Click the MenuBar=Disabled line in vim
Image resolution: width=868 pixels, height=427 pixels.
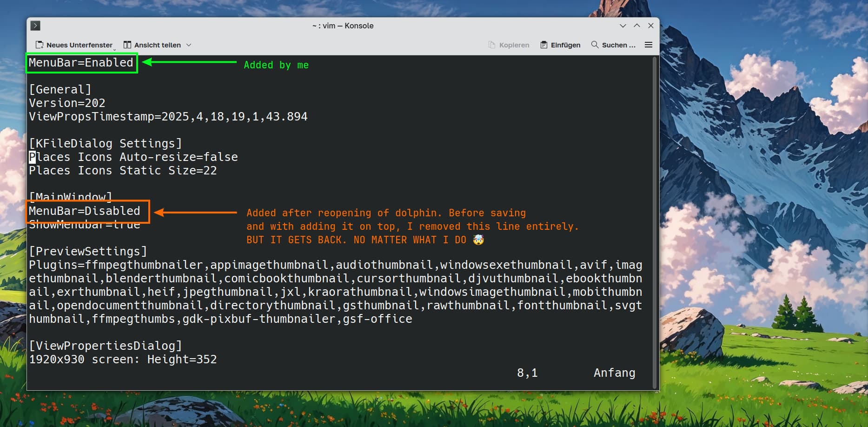[84, 211]
